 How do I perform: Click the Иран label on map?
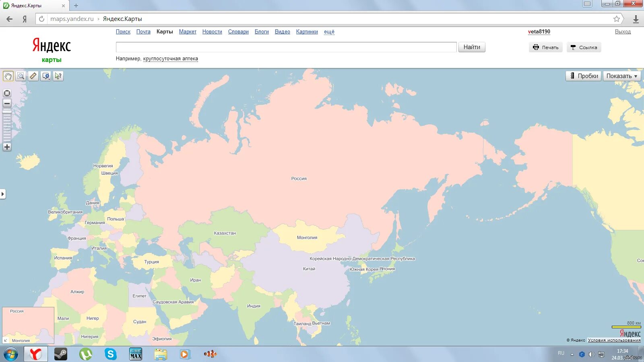point(196,280)
